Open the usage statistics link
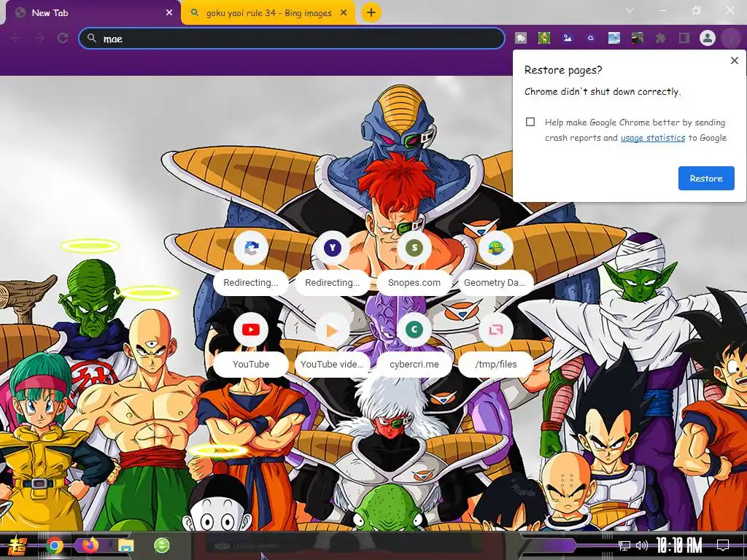 tap(653, 138)
